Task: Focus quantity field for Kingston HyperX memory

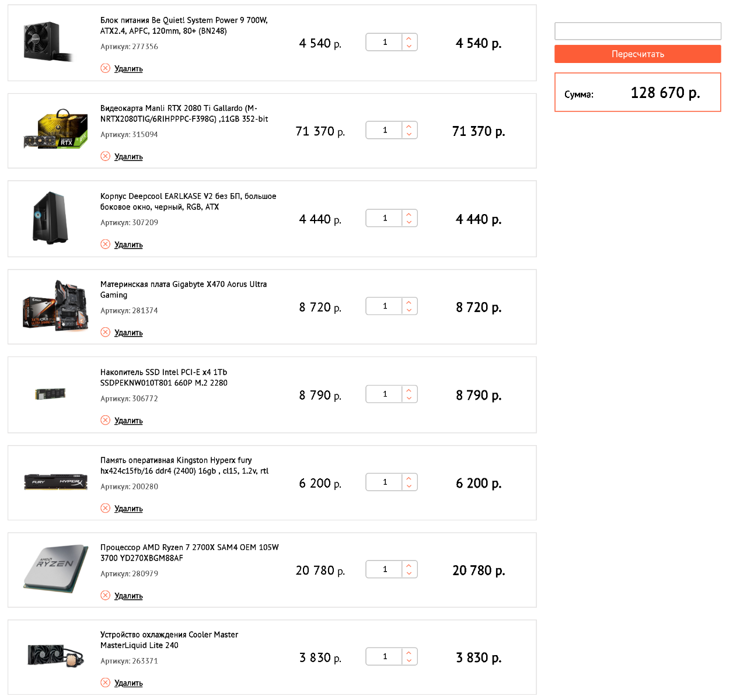Action: pos(385,482)
